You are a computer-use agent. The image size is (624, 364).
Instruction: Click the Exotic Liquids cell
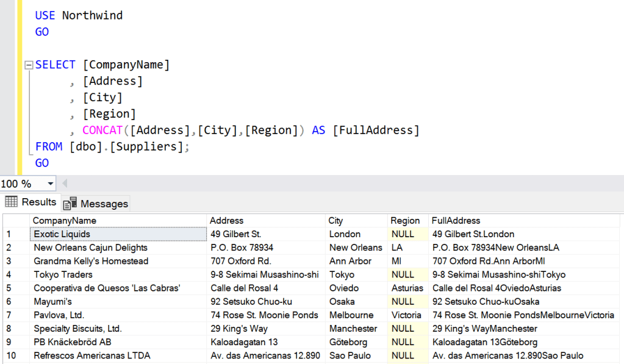[62, 234]
